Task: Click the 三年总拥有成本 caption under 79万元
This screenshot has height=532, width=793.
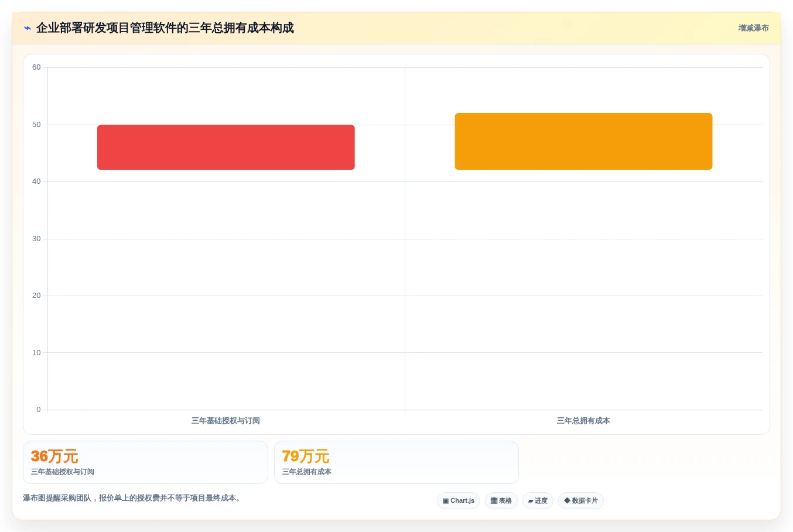Action: tap(307, 472)
